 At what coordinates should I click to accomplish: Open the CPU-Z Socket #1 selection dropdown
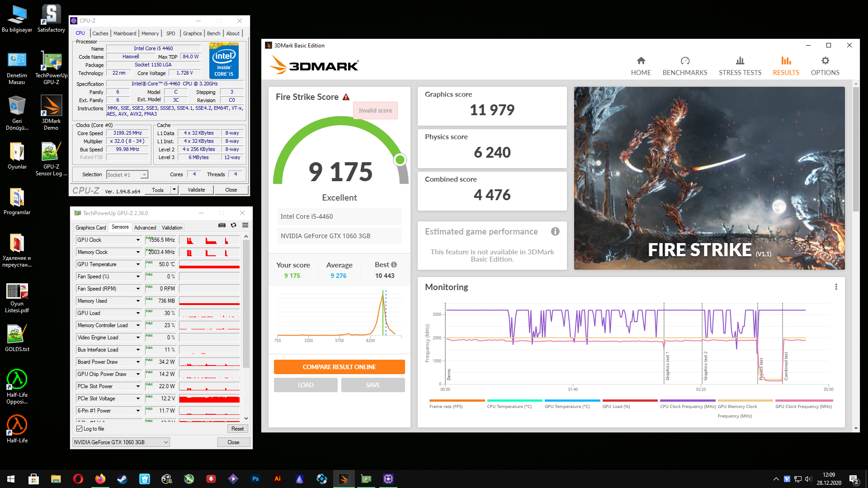click(x=127, y=175)
